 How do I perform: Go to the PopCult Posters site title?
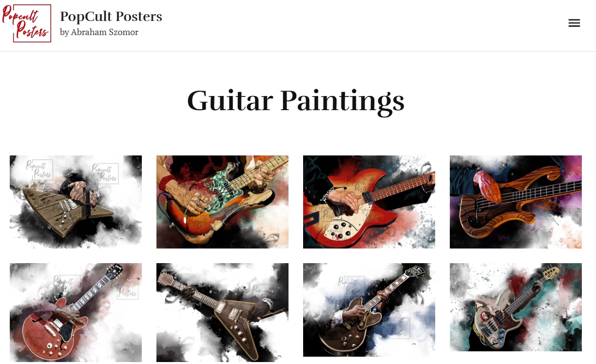point(111,17)
